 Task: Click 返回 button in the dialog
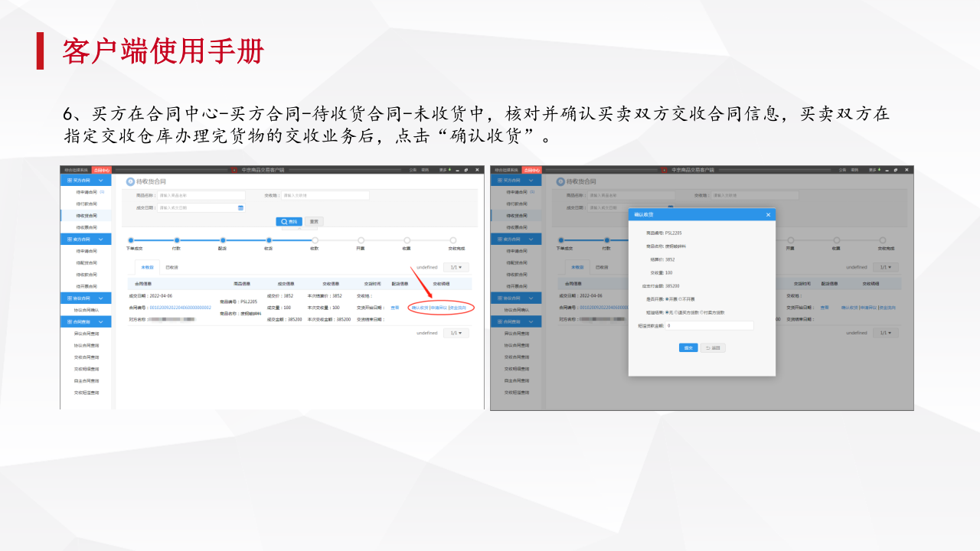pyautogui.click(x=713, y=347)
